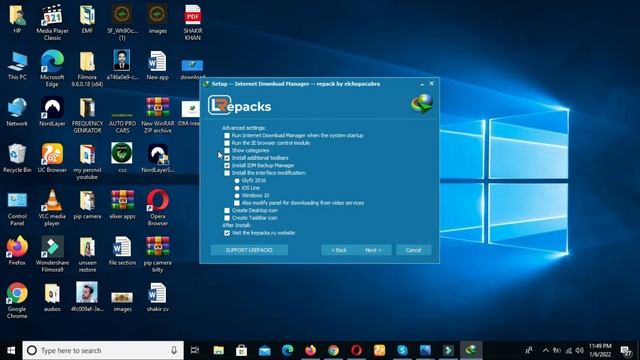
Task: Select the Network desktop icon
Action: coord(17,112)
